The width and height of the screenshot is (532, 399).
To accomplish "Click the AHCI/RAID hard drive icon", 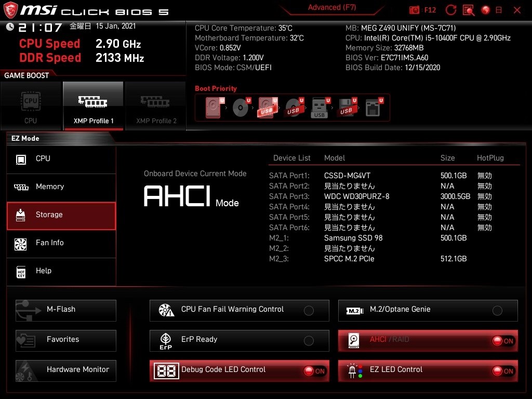I will click(353, 341).
